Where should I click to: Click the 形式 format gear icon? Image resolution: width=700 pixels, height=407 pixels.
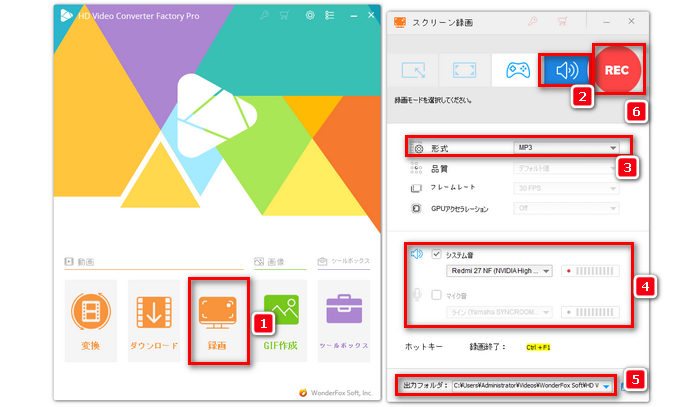pyautogui.click(x=417, y=148)
